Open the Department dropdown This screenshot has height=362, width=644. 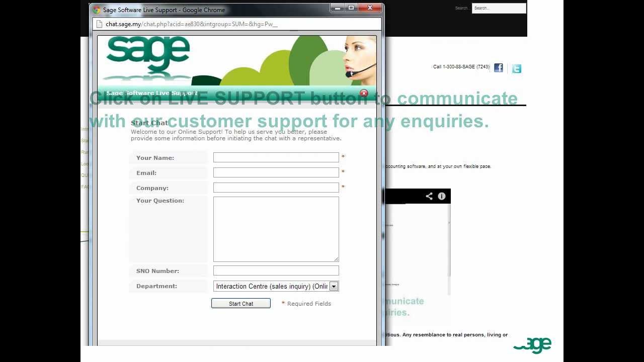pos(276,286)
